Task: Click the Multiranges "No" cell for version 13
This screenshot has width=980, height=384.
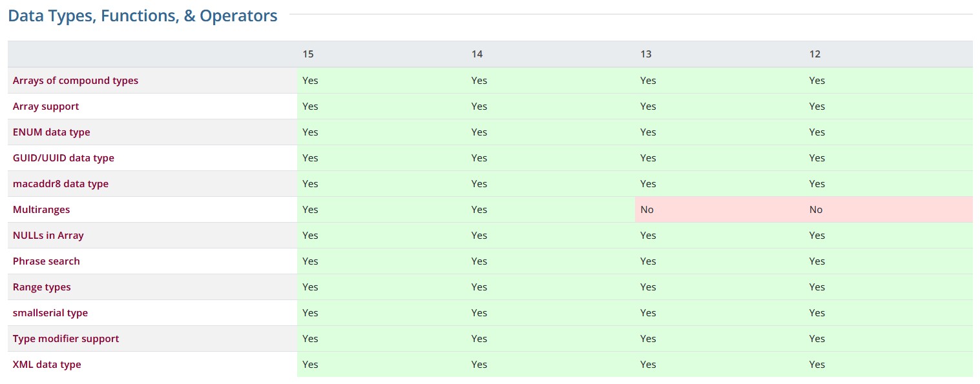Action: point(647,210)
